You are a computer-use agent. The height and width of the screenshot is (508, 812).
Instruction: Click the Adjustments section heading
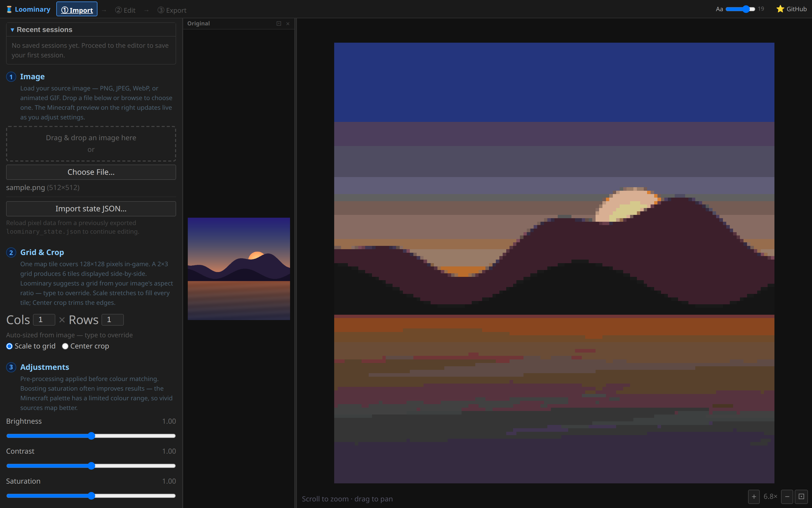45,367
